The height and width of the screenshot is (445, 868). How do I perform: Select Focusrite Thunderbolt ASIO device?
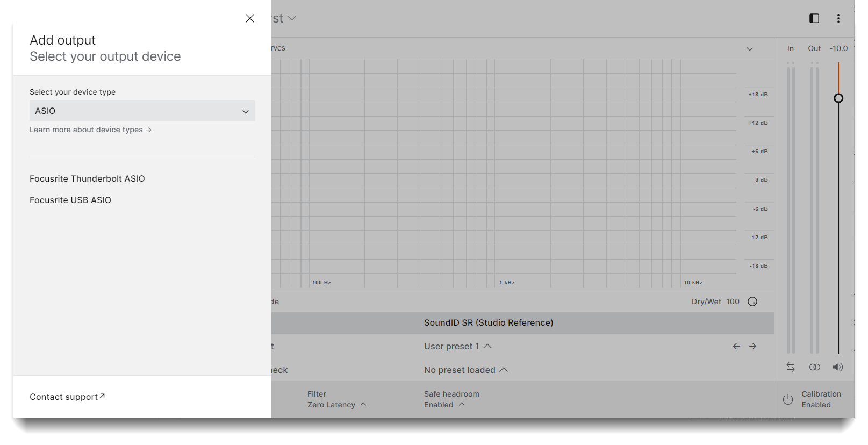coord(87,178)
